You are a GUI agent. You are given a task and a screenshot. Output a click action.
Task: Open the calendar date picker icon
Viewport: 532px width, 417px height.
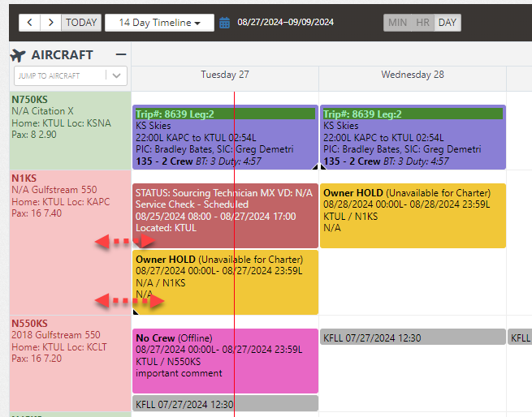[224, 23]
